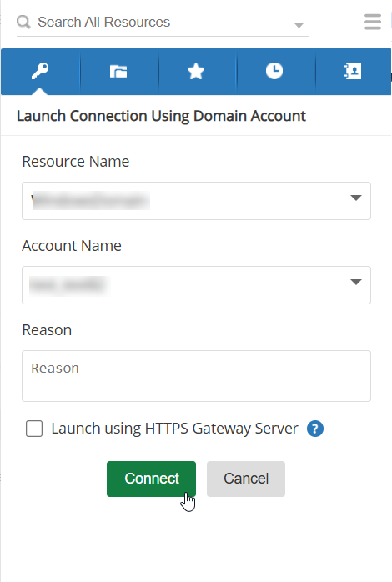Expand the Resource Name dropdown
Screen dimensions: 392x582
356,198
